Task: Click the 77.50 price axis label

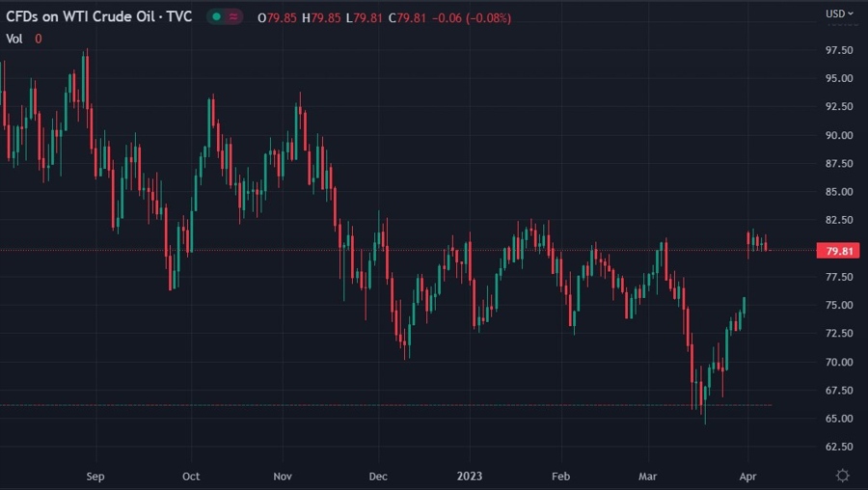Action: pos(839,277)
